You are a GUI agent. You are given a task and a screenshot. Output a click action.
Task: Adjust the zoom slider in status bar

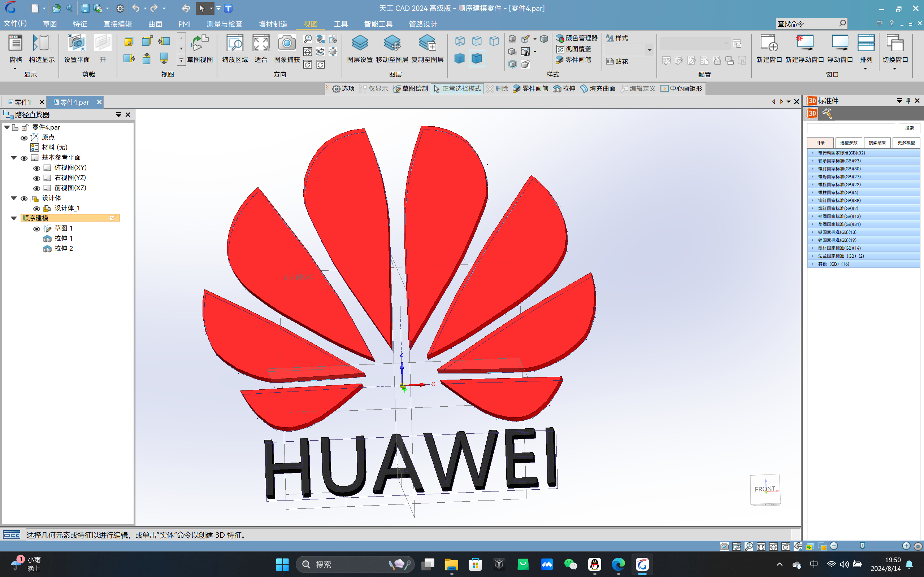tap(862, 546)
